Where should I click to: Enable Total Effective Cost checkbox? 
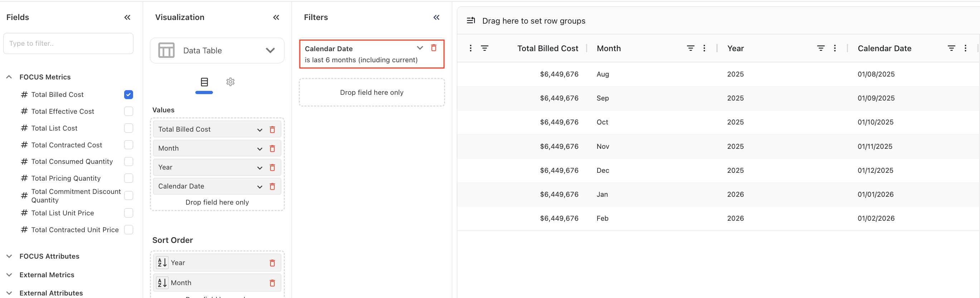pyautogui.click(x=128, y=112)
